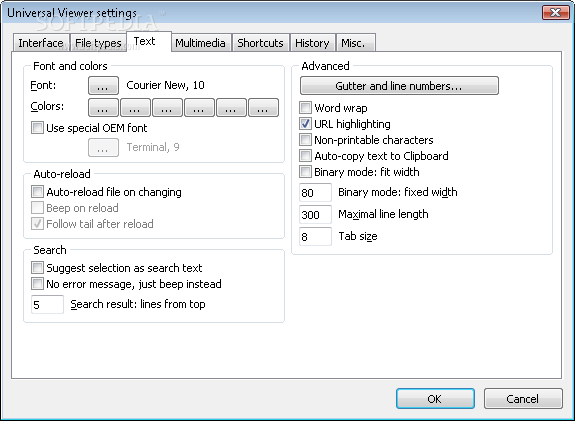Screen dimensions: 575x421
Task: Open the third Colors '...' button
Action: (167, 107)
